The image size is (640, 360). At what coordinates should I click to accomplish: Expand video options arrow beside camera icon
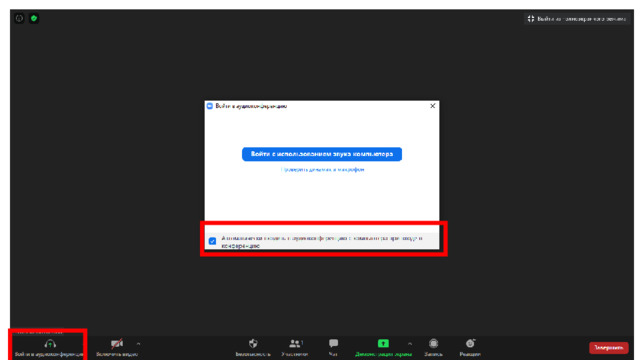coord(138,344)
